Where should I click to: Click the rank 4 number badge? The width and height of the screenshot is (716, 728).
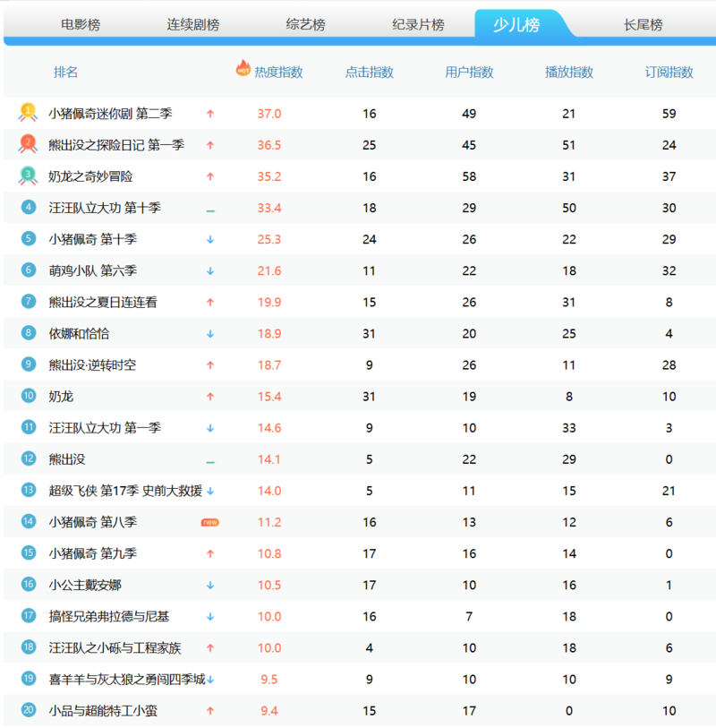coord(29,207)
